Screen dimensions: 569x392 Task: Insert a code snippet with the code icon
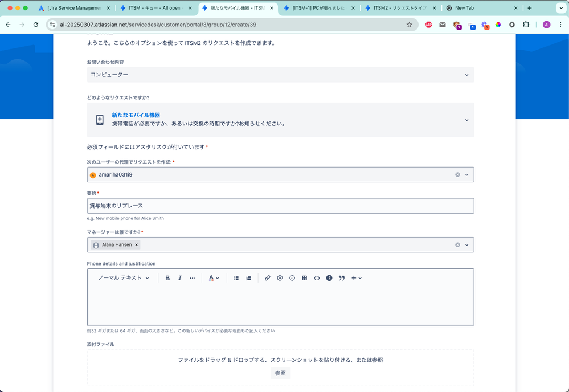point(317,278)
